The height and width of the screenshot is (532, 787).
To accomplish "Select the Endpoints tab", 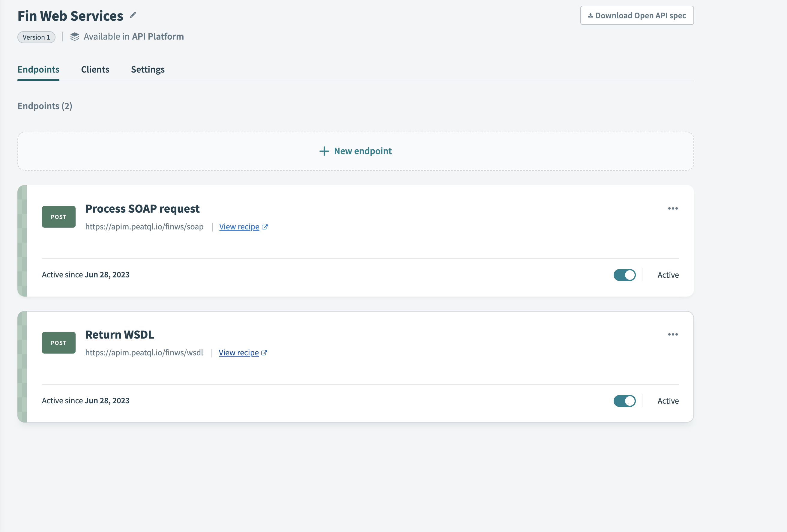I will (38, 69).
